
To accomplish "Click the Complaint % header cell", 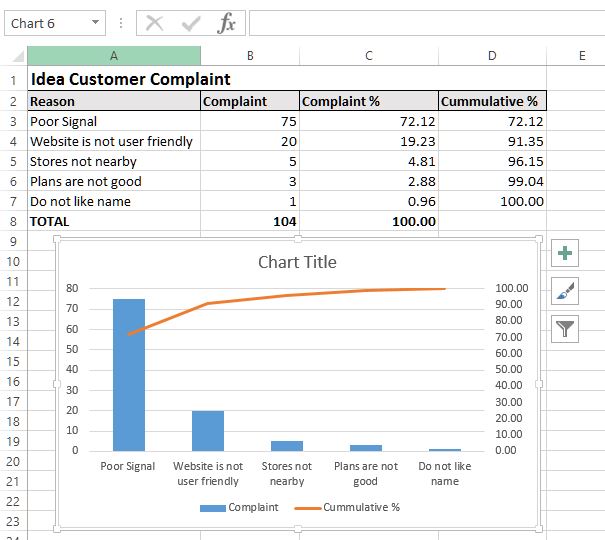I will (369, 101).
